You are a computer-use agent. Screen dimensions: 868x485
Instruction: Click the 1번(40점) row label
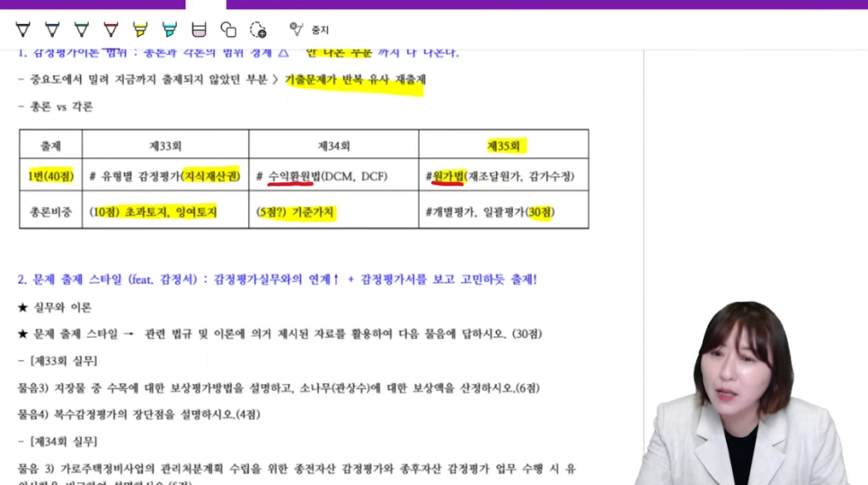(x=50, y=176)
